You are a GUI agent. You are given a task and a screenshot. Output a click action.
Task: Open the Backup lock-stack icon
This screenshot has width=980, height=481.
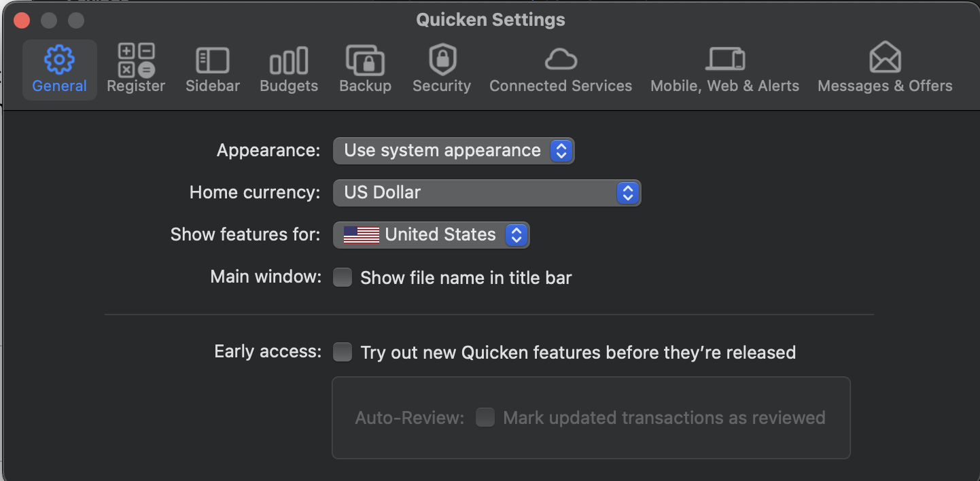[x=365, y=60]
